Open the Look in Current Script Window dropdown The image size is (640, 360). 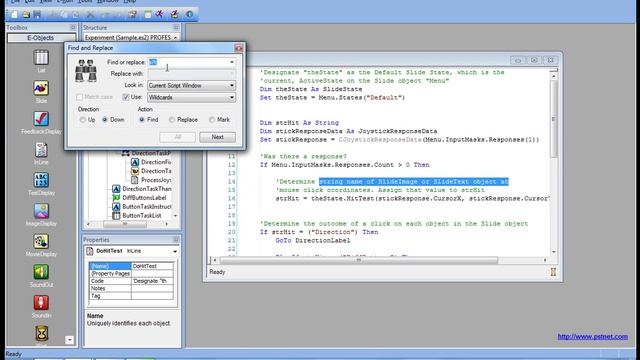pos(231,85)
